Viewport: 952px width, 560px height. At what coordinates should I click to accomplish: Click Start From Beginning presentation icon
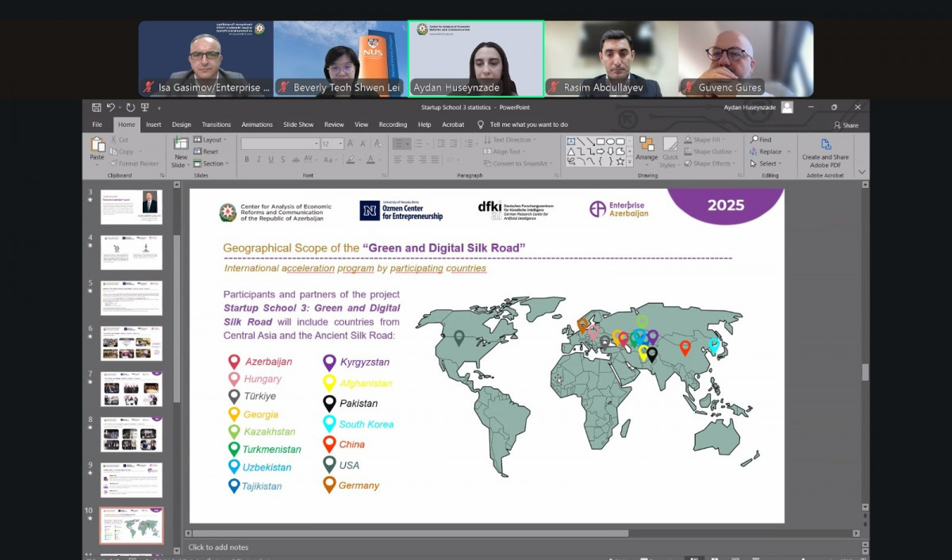click(x=145, y=107)
